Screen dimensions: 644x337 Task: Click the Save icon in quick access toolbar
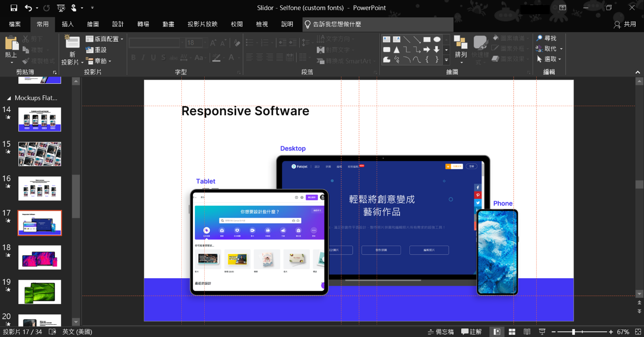pos(14,8)
